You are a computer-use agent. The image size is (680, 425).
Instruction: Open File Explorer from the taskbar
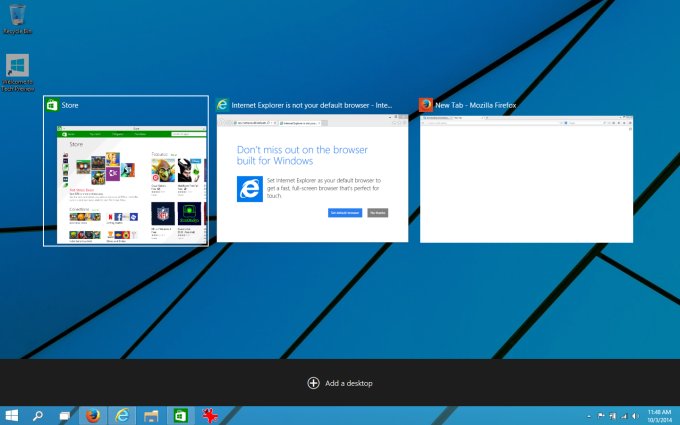pyautogui.click(x=151, y=415)
